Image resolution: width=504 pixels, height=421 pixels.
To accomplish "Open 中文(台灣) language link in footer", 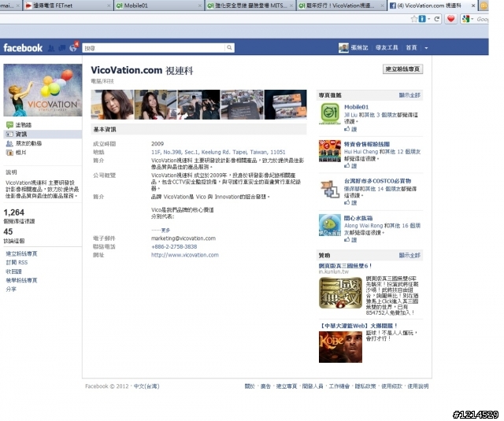I will tap(146, 386).
